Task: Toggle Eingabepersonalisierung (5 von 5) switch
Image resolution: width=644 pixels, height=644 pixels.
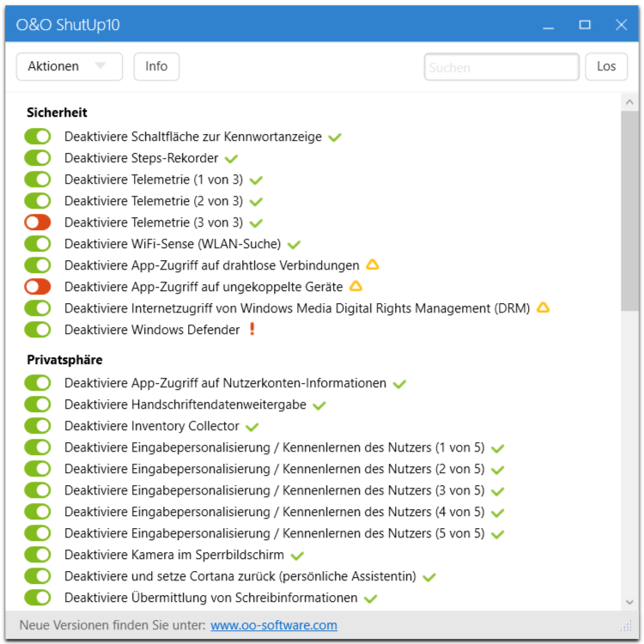Action: point(38,533)
